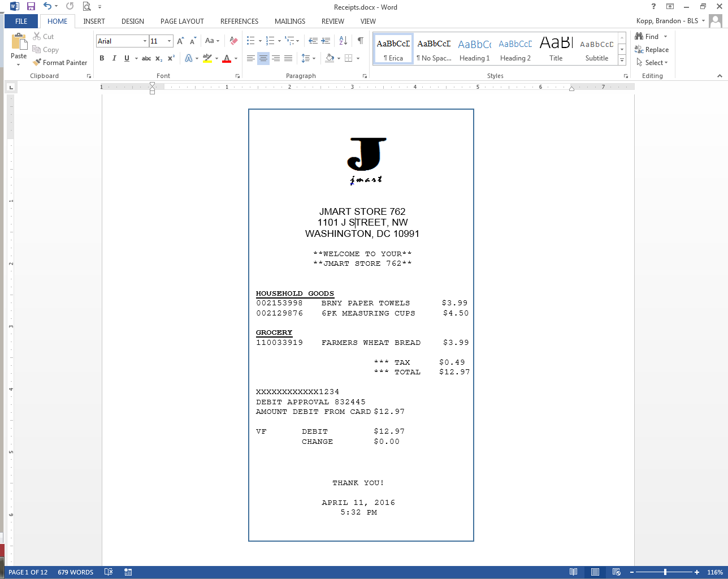728x579 pixels.
Task: Click the macro recording icon in status bar
Action: (128, 572)
